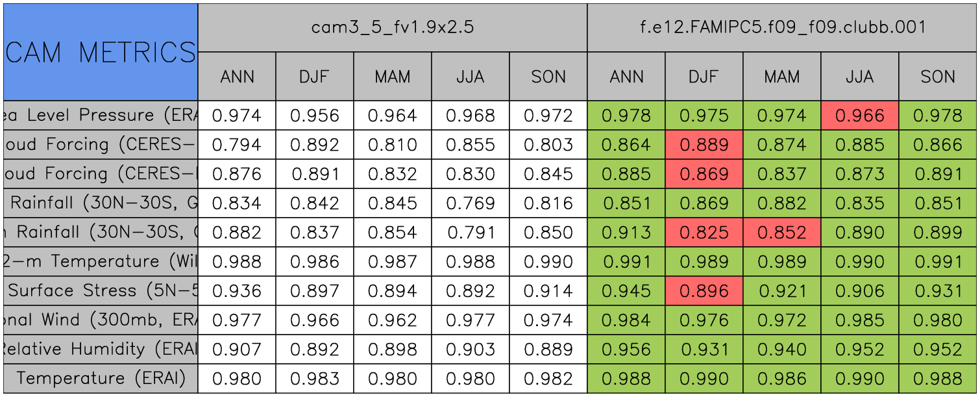
Task: Select the cam3_5_fv1.9x2.5 group header
Action: pos(392,27)
